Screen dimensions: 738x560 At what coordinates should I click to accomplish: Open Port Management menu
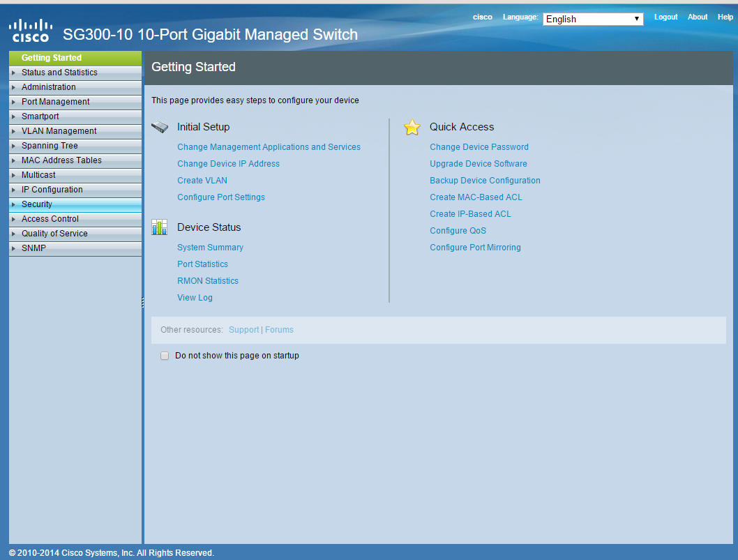(x=75, y=102)
